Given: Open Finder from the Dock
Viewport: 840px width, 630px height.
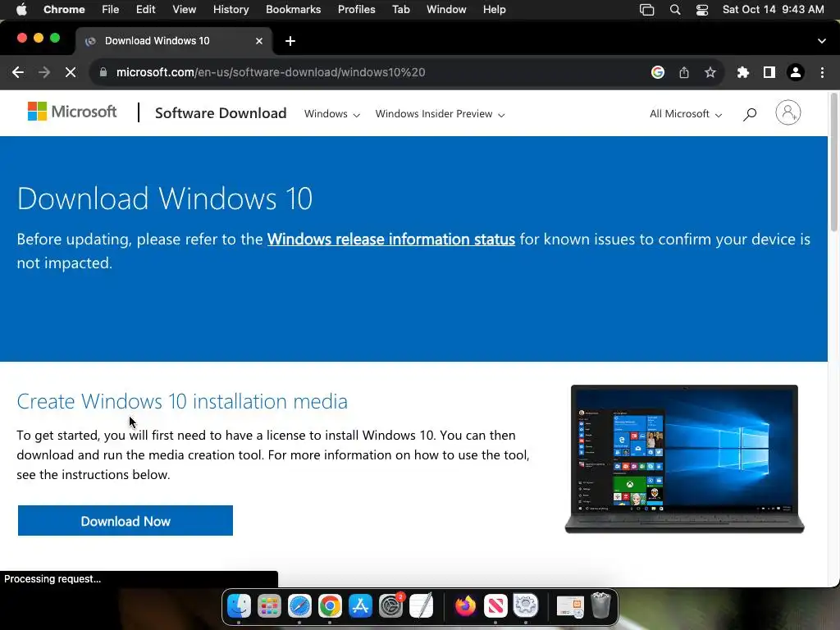Looking at the screenshot, I should (239, 606).
